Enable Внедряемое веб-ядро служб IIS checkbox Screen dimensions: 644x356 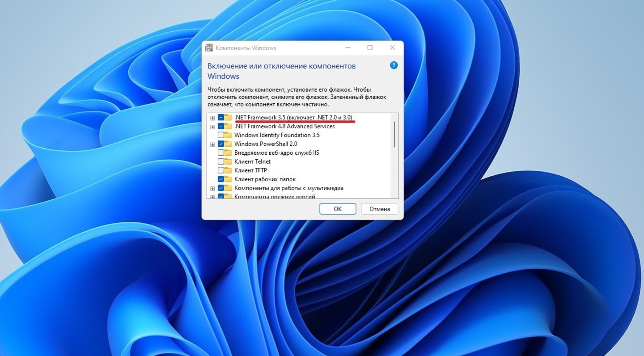pos(221,153)
